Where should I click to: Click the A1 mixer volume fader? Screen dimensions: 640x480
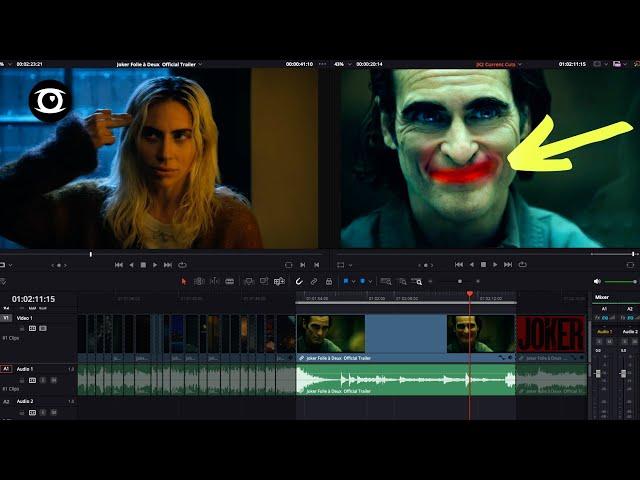point(598,373)
